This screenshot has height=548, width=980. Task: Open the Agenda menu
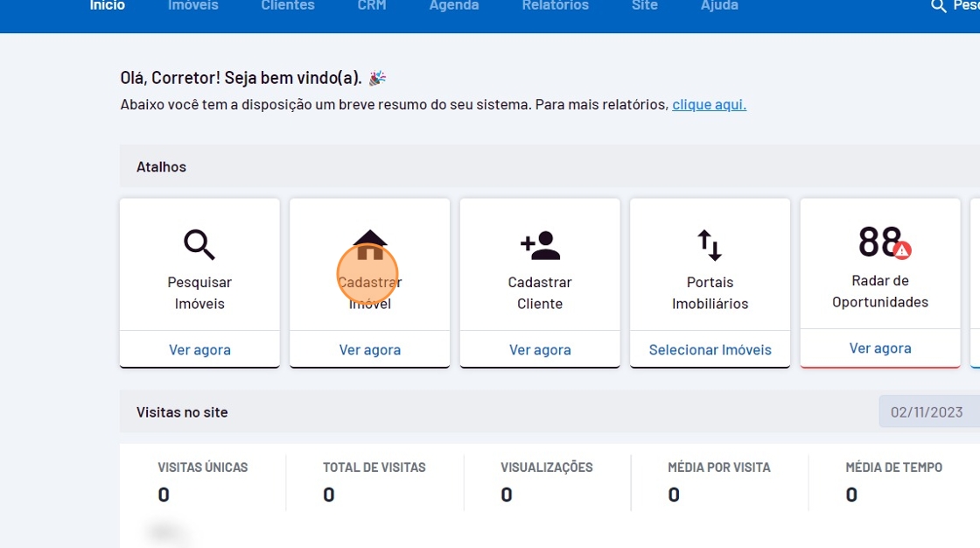[x=453, y=6]
